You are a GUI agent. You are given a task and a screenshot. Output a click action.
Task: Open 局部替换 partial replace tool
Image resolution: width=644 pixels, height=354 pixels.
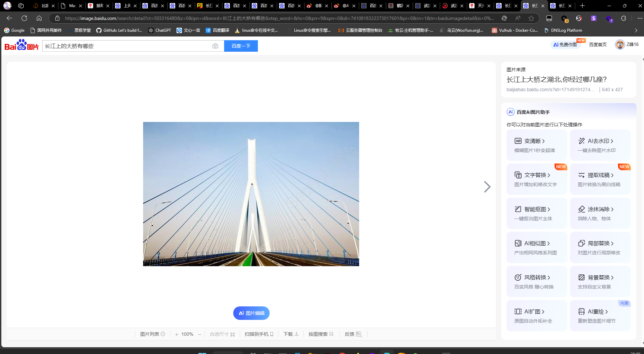point(600,247)
